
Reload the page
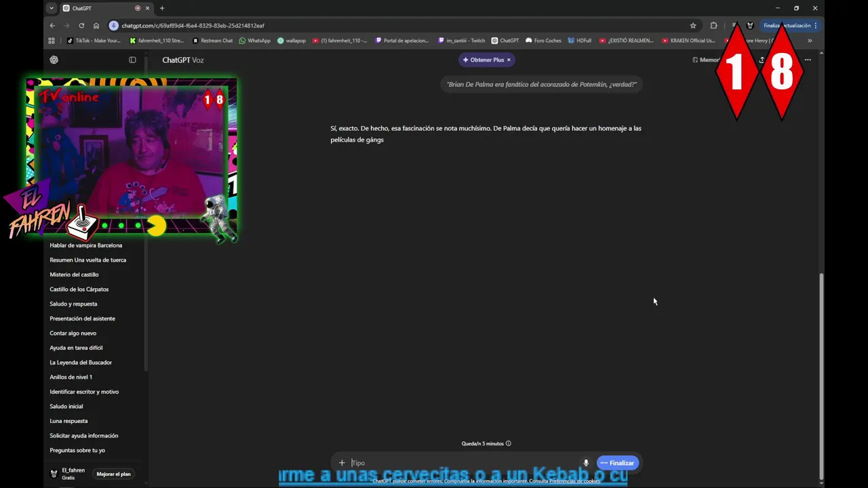click(x=81, y=26)
